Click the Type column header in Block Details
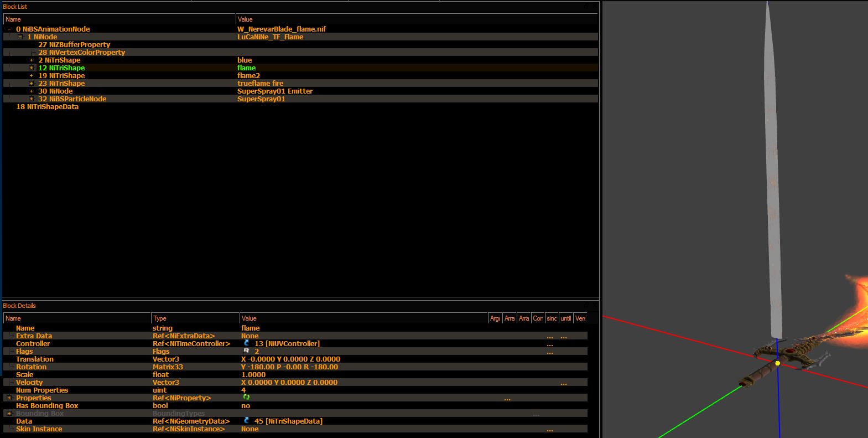Viewport: 868px width, 438px height. (x=195, y=318)
